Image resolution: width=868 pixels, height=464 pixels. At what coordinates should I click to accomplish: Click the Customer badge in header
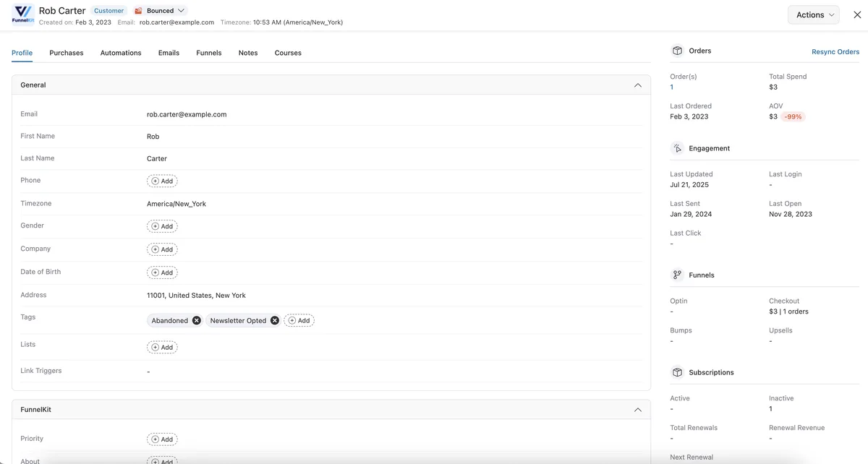click(109, 11)
